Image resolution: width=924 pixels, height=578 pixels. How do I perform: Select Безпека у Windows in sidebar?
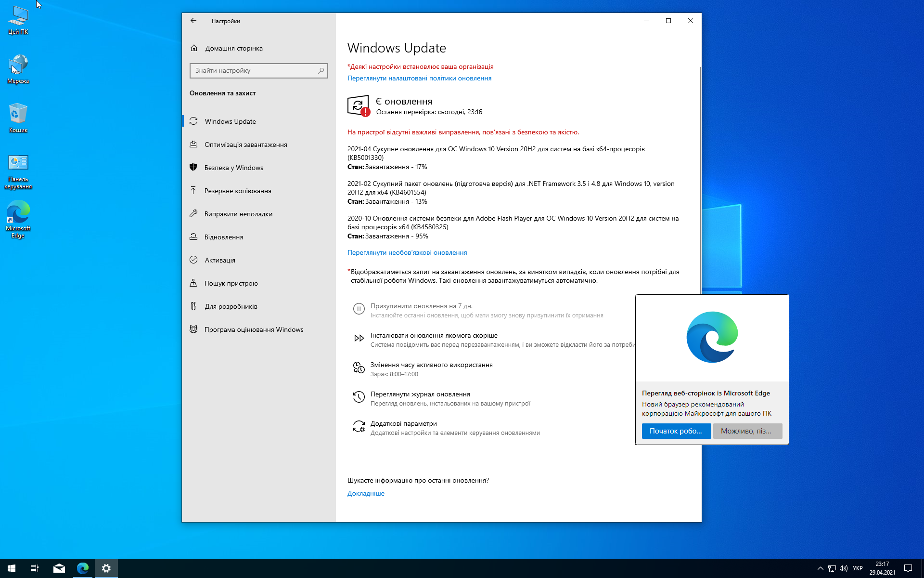(x=234, y=168)
